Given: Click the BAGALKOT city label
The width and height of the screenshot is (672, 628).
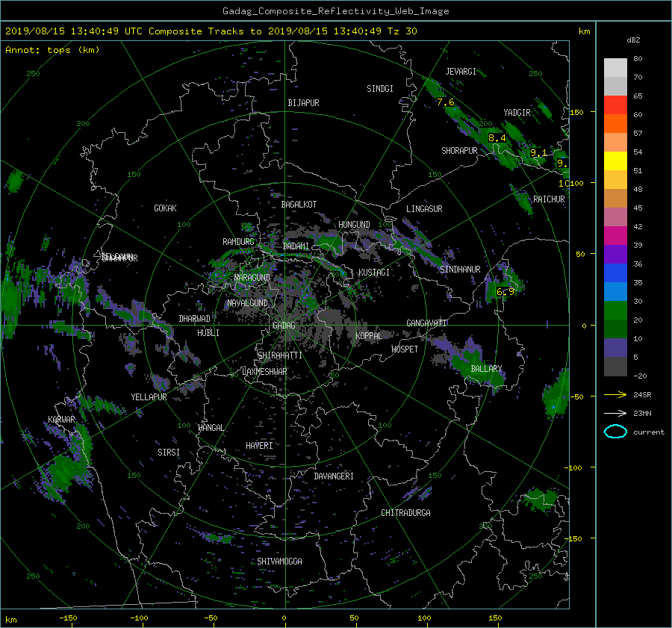Looking at the screenshot, I should pyautogui.click(x=299, y=205).
